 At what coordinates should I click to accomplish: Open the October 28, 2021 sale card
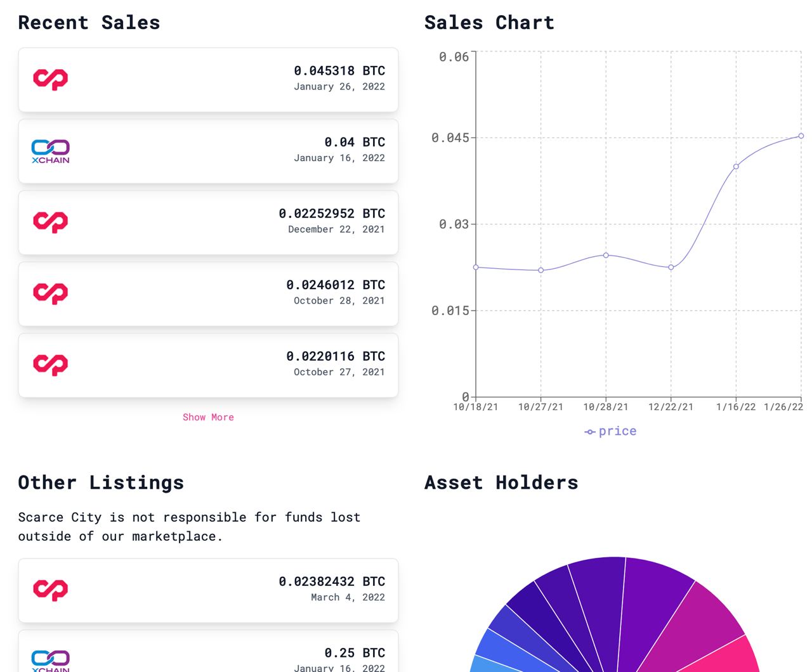pyautogui.click(x=208, y=294)
